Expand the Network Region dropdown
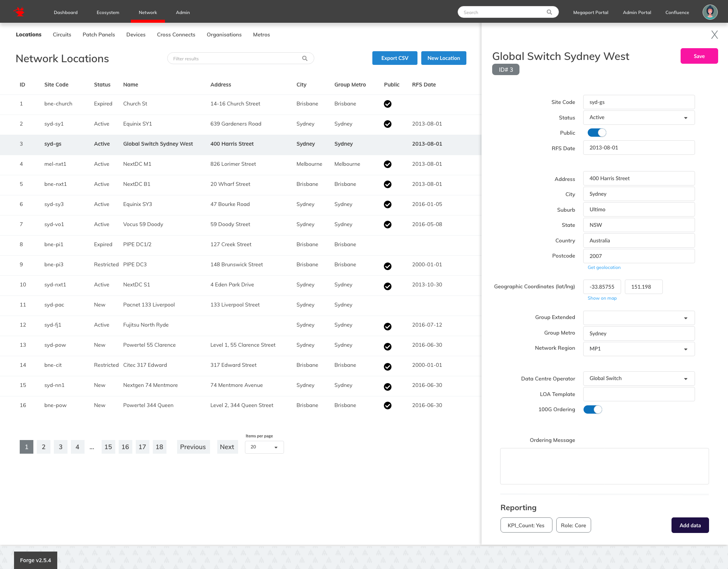Screen dimensions: 728x569 tap(639, 349)
